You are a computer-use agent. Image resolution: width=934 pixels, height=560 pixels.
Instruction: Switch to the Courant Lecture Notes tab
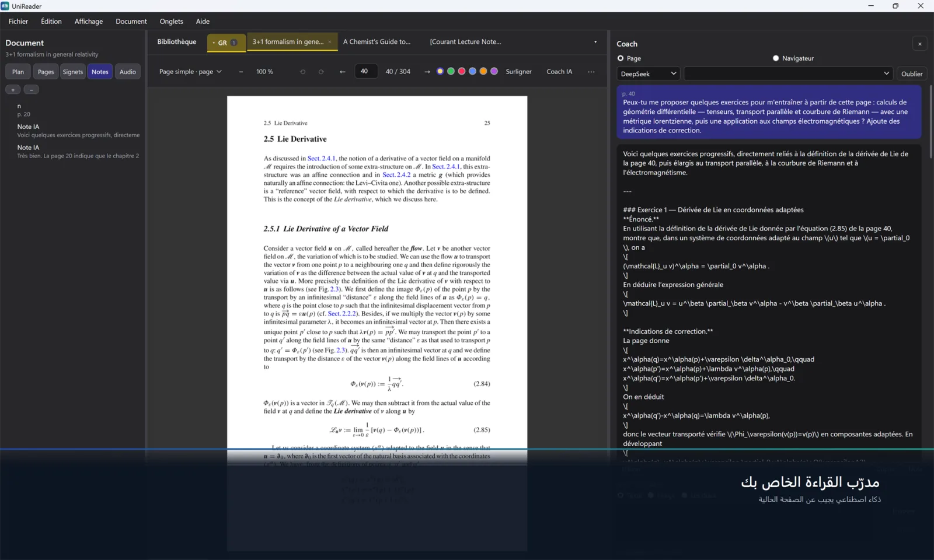pos(466,42)
